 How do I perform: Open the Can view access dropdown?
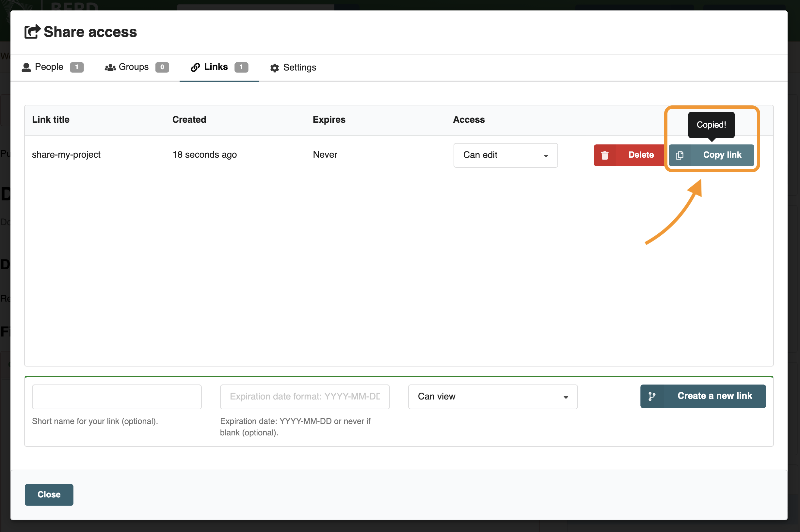492,397
